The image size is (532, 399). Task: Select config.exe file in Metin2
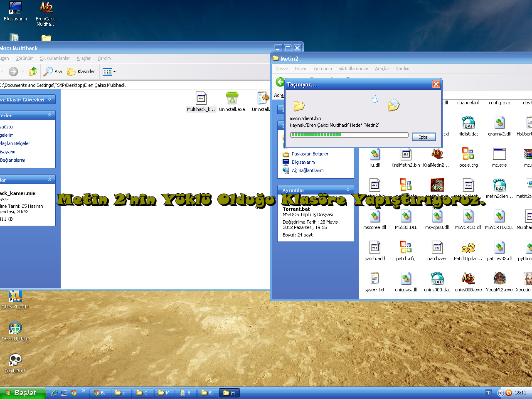pos(499,103)
